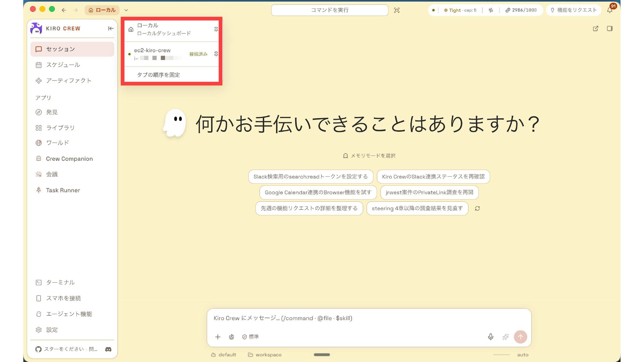Open session in external window icon

595,28
